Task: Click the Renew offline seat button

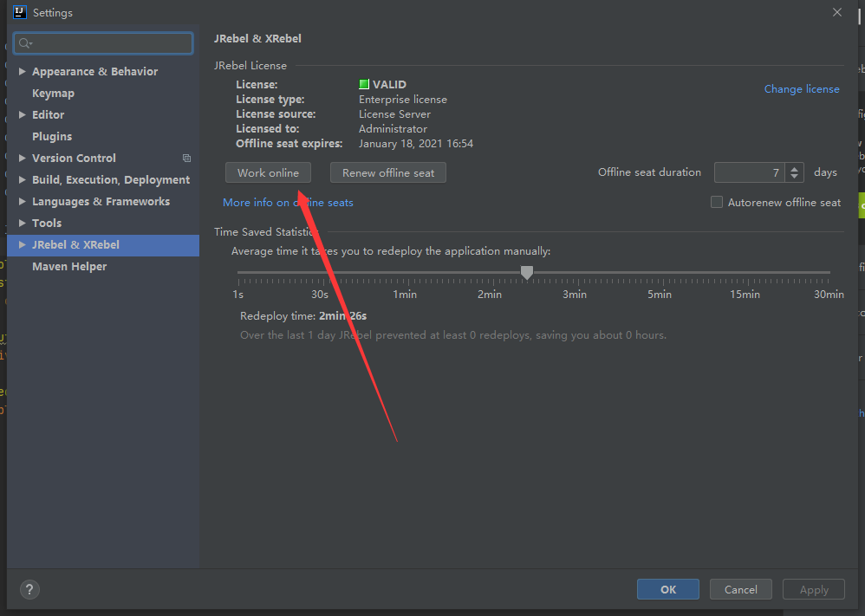Action: [388, 172]
